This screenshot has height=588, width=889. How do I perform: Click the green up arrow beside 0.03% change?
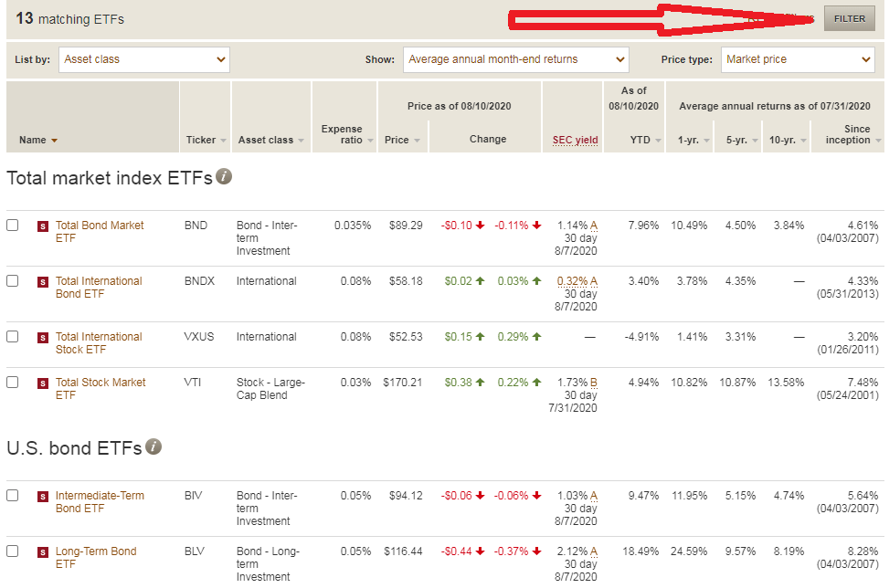tap(537, 281)
